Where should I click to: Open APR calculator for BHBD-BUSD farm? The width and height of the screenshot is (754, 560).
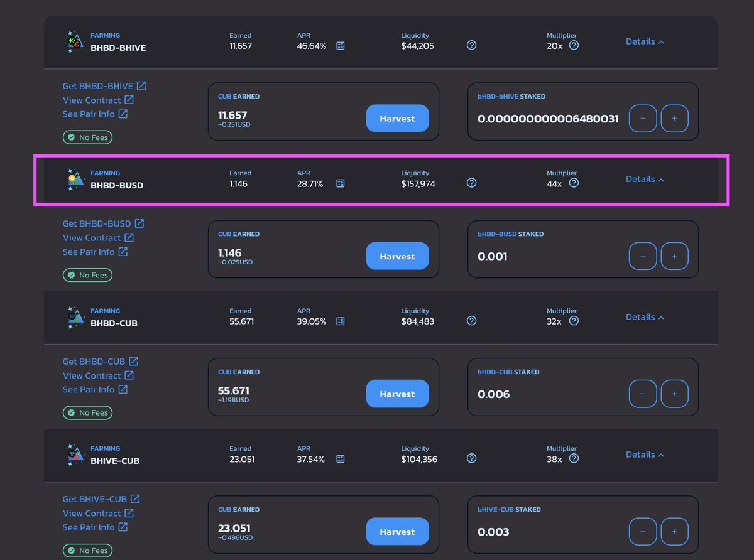(x=341, y=183)
